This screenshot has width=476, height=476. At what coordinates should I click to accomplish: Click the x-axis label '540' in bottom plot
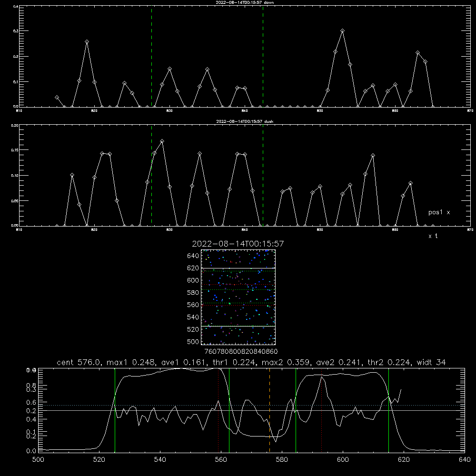tap(160, 460)
